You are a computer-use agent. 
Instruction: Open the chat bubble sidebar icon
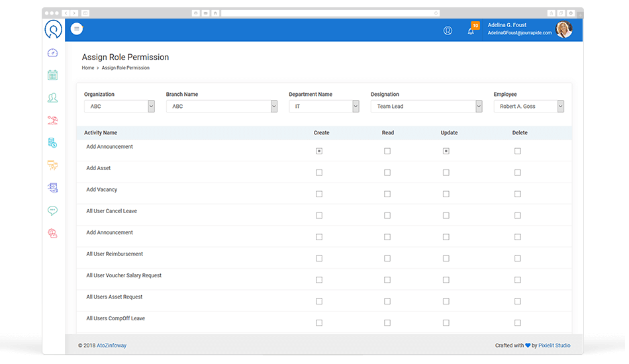(52, 210)
